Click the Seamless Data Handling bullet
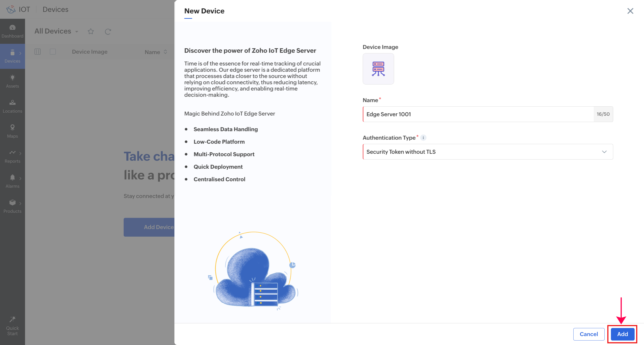This screenshot has height=345, width=644. coord(225,129)
